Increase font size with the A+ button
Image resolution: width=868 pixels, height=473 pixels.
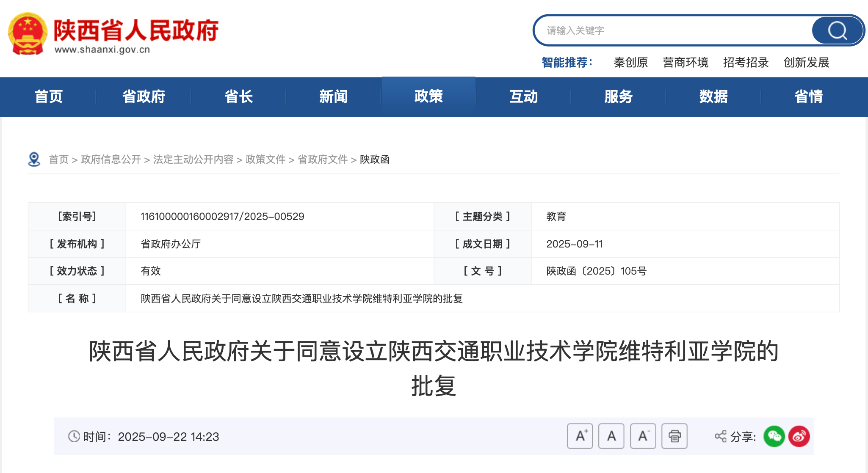pyautogui.click(x=580, y=436)
